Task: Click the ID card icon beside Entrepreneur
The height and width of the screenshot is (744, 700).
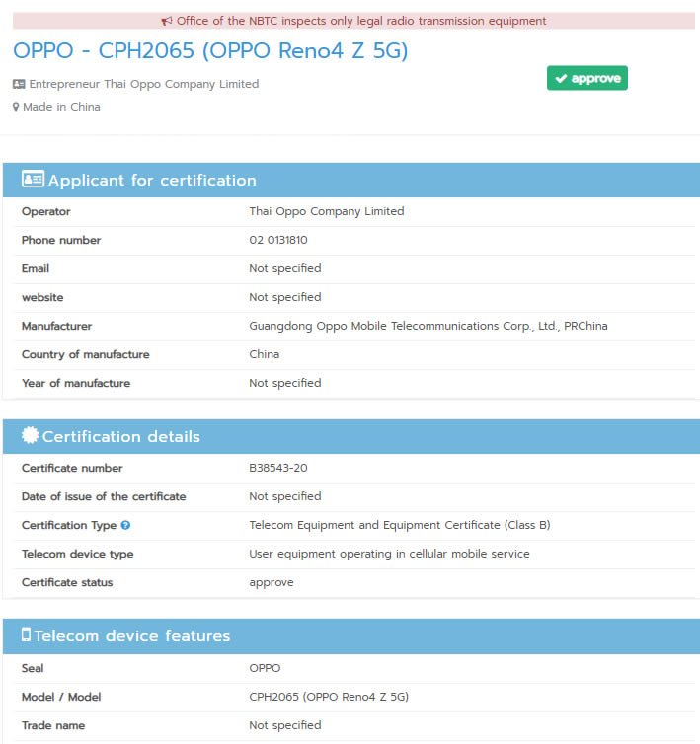Action: (19, 84)
